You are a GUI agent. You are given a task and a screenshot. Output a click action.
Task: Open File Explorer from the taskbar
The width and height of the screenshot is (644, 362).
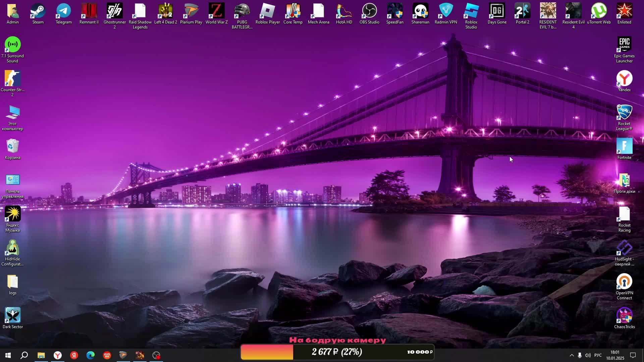(41, 355)
